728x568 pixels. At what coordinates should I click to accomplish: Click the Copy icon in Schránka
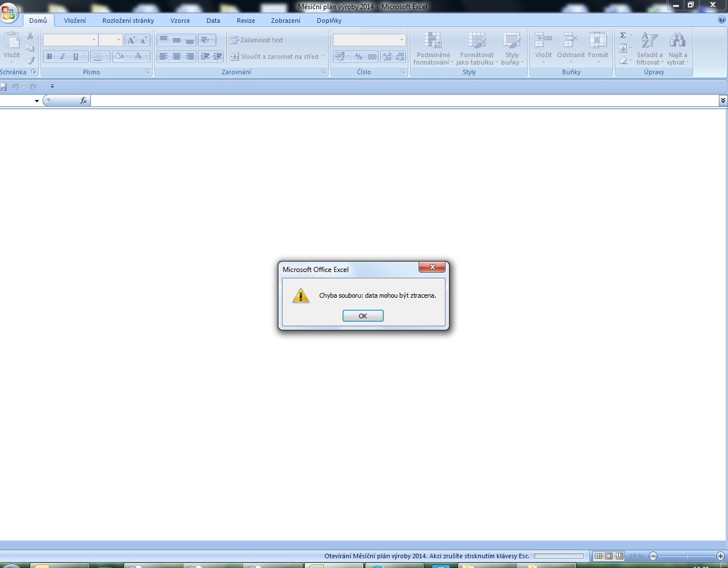[x=30, y=48]
